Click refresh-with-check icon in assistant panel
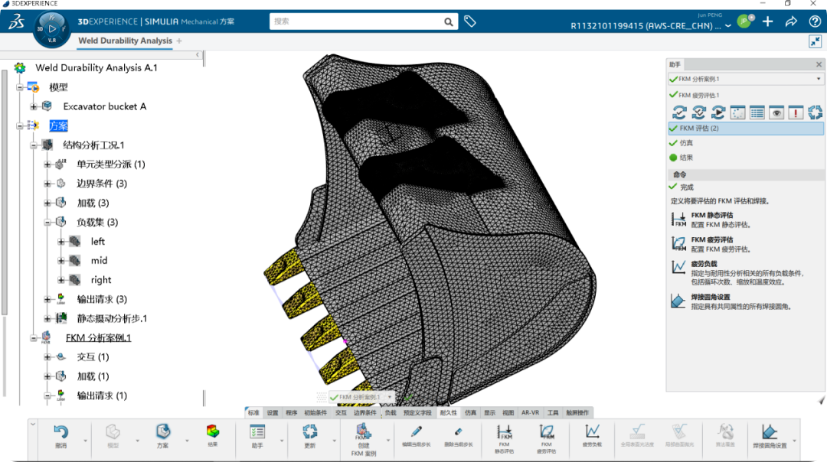Viewport: 828px width, 467px height. pos(699,112)
